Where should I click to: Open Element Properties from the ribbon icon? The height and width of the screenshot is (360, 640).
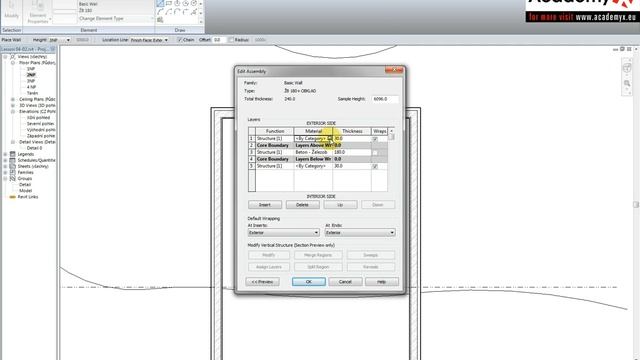38,6
